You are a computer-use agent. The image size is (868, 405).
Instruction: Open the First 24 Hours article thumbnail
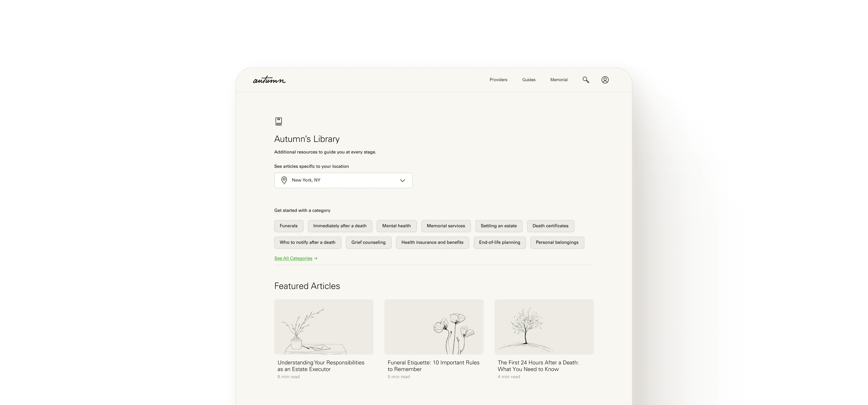pyautogui.click(x=544, y=327)
